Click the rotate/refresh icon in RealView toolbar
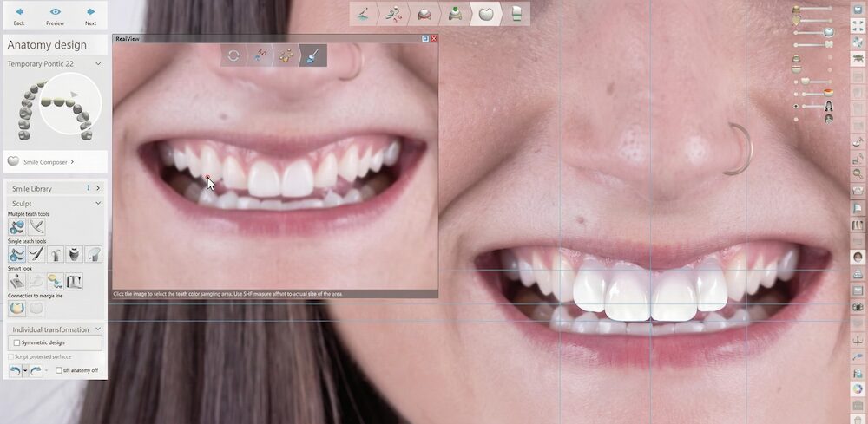 pos(233,55)
